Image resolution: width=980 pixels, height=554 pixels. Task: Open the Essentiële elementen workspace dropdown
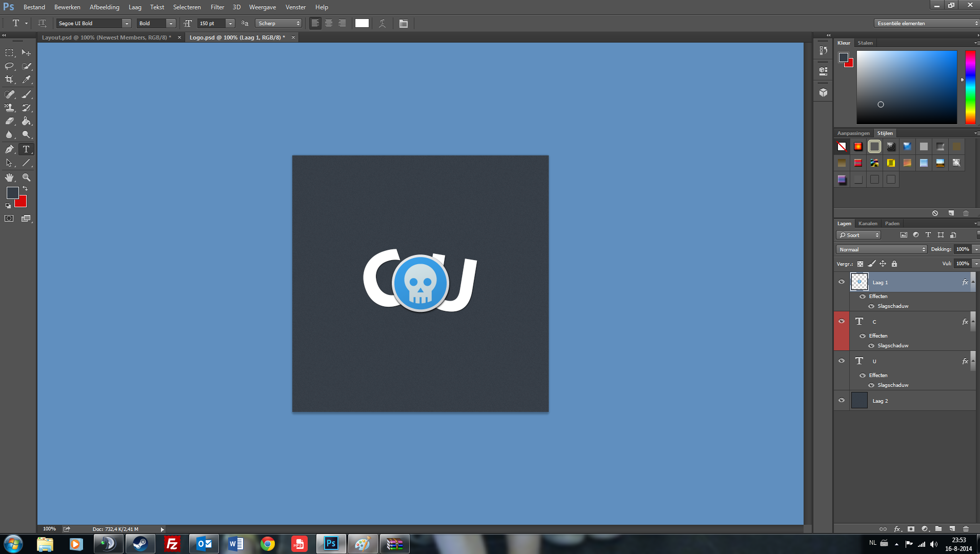click(927, 23)
